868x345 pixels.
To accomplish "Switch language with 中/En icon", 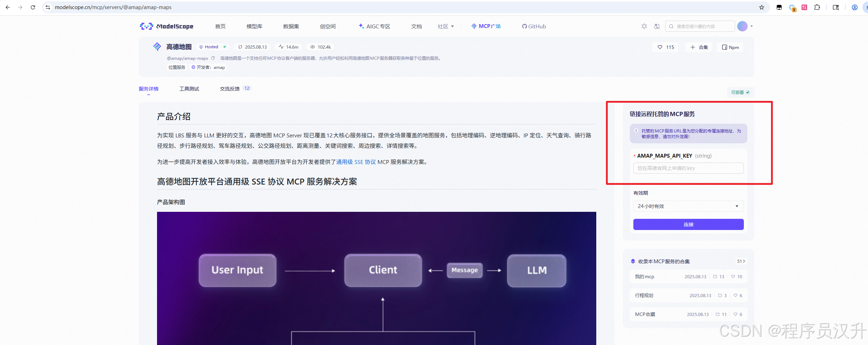I will [657, 26].
